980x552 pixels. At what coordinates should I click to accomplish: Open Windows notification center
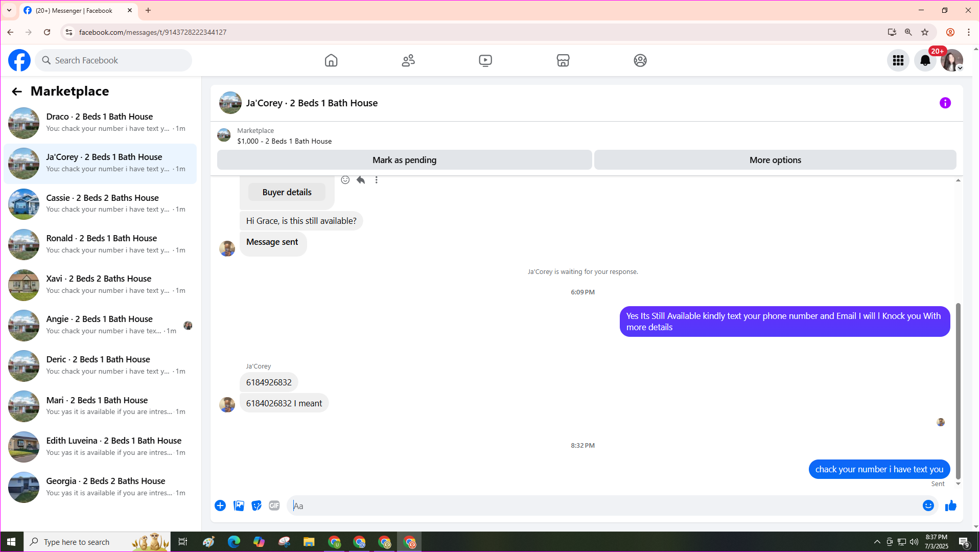coord(964,542)
